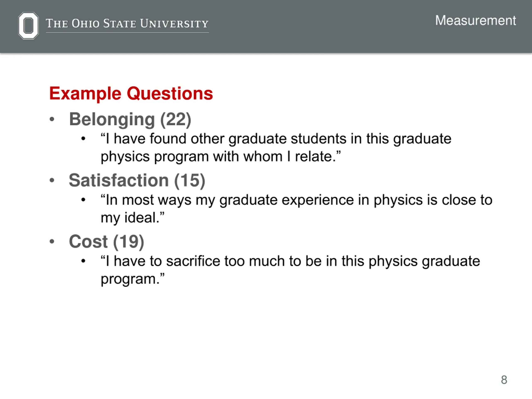Click the Satisfaction (15) bullet heading
Image resolution: width=532 pixels, height=399 pixels.
137,180
